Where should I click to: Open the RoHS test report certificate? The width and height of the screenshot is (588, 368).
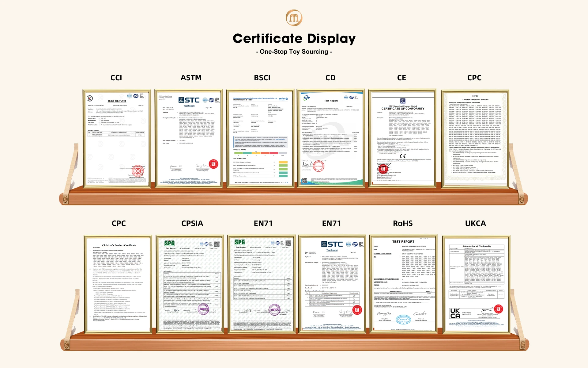(x=403, y=285)
